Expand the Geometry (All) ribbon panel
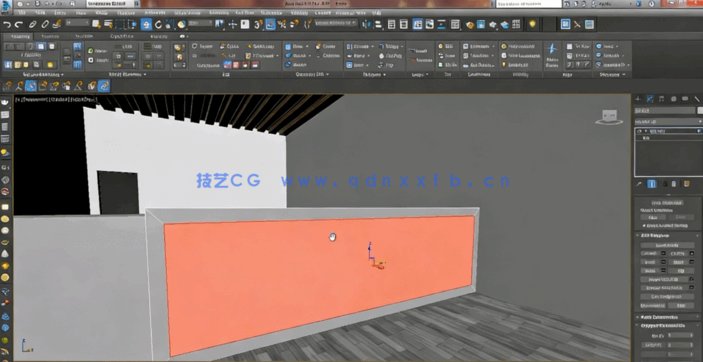The width and height of the screenshot is (703, 362). [313, 74]
